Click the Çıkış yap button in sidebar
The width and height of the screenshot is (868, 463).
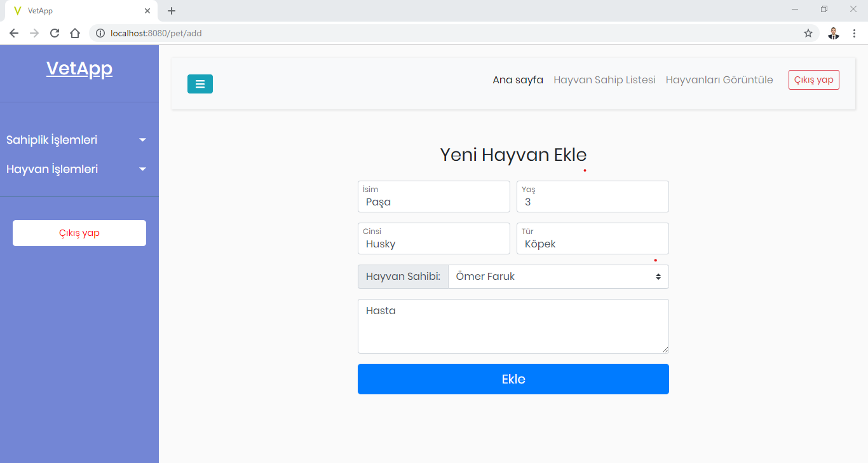tap(79, 233)
